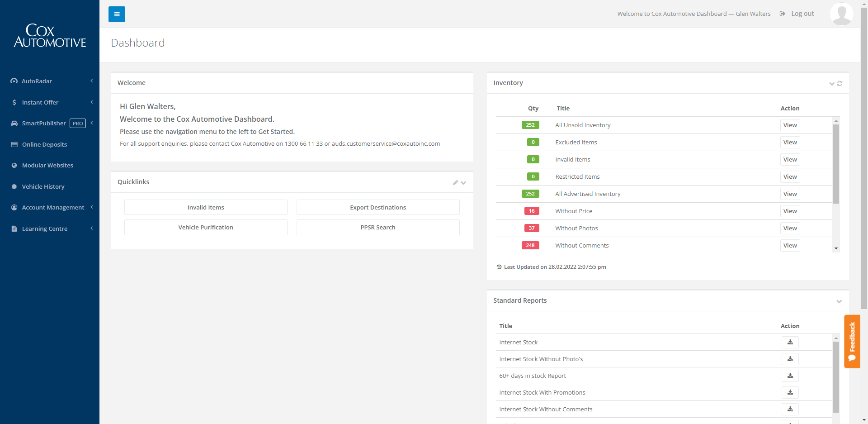The width and height of the screenshot is (868, 424).
Task: Click the Inventory list scroll-down arrow
Action: tap(836, 248)
